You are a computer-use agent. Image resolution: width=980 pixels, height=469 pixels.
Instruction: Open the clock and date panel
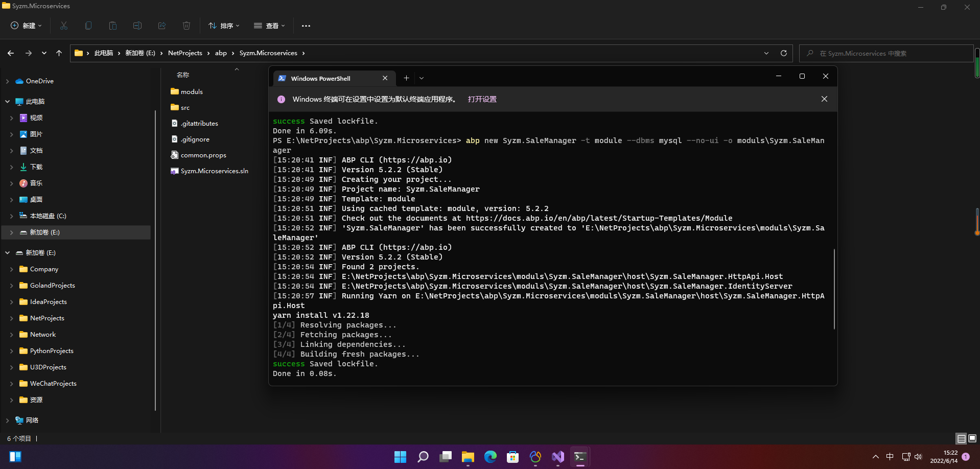point(944,457)
